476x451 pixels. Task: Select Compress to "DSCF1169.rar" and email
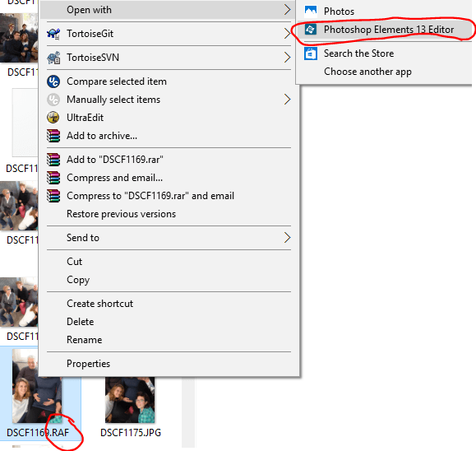pyautogui.click(x=169, y=196)
